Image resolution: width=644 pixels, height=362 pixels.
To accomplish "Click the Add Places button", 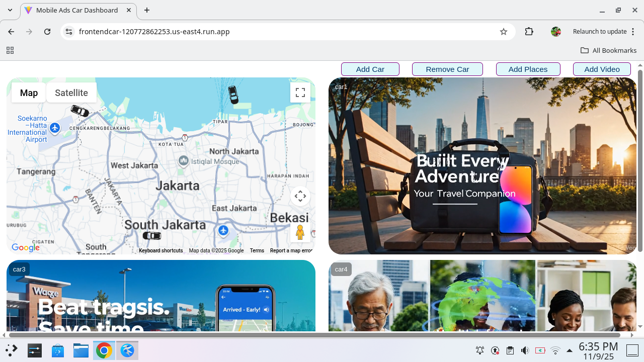I will [528, 69].
